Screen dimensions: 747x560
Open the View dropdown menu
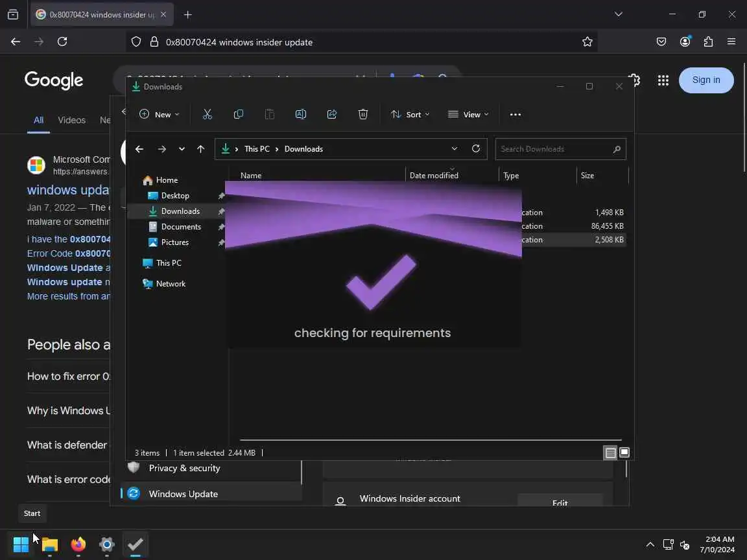(x=468, y=114)
